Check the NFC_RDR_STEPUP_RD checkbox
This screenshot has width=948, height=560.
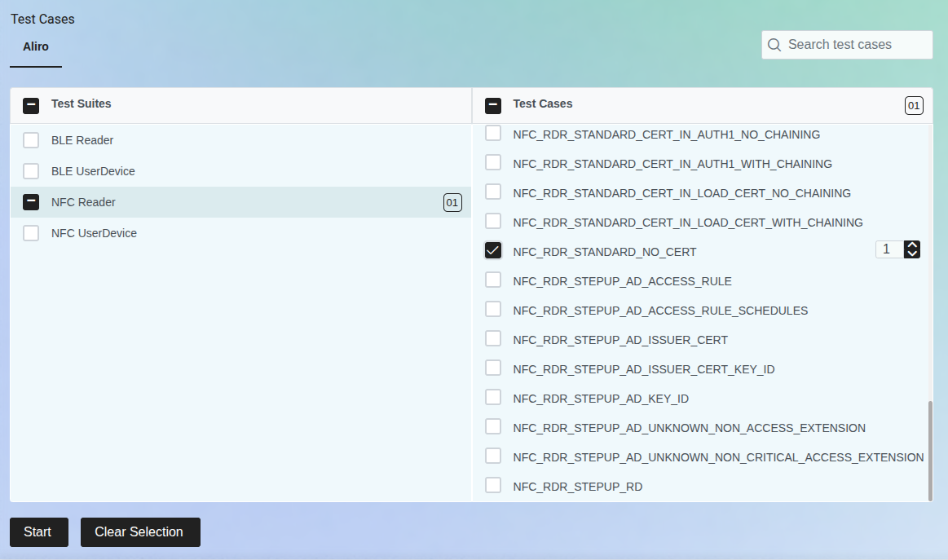[492, 485]
